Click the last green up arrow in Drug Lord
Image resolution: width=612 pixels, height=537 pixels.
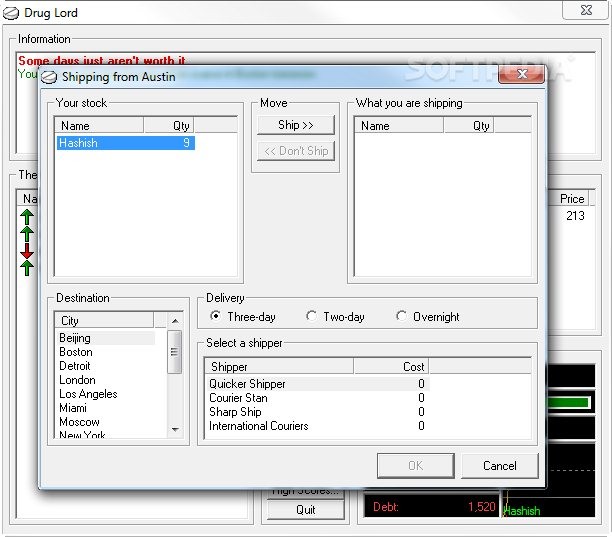(x=27, y=268)
